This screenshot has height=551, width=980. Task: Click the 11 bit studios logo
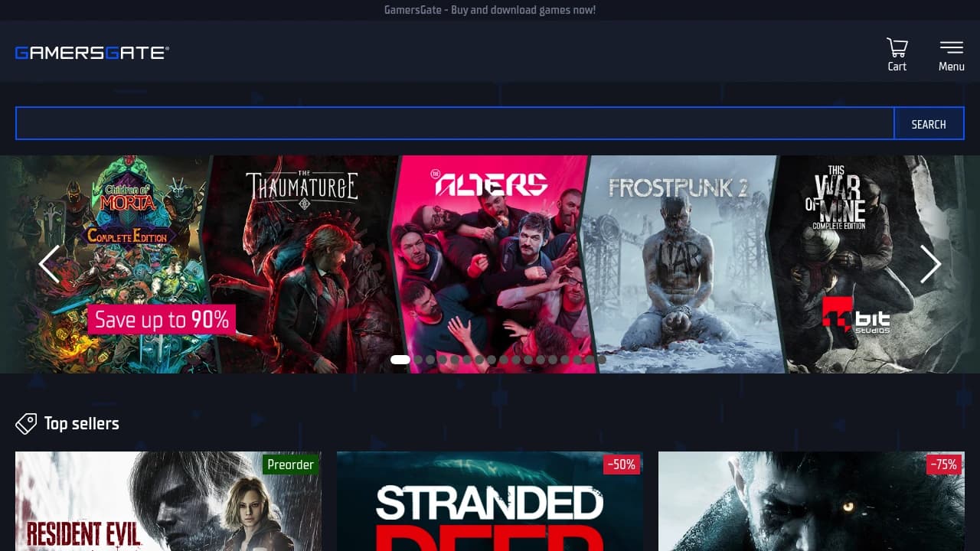[x=856, y=315]
